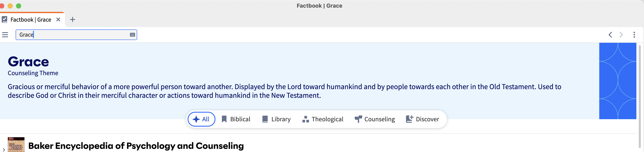Switch filter to Library
This screenshot has width=644, height=152.
click(x=276, y=119)
